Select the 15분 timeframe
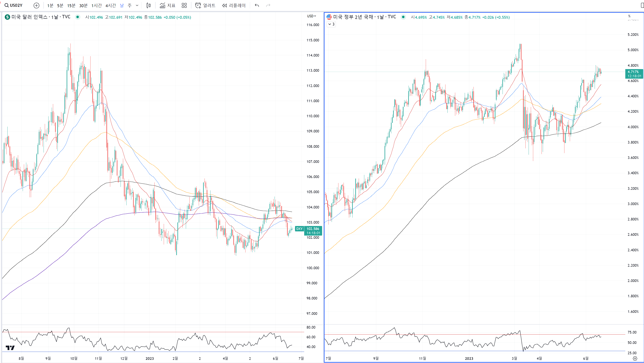 pos(71,6)
